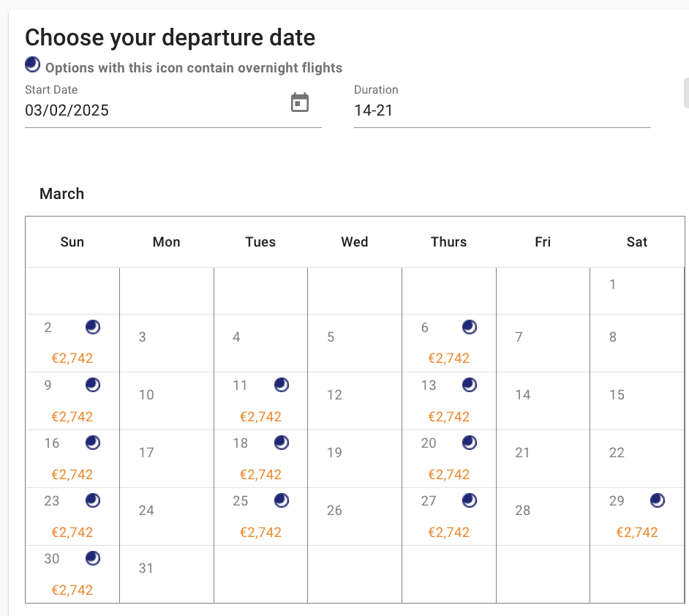Pick the €2,742 fare on March 27
689x616 pixels.
(x=448, y=532)
